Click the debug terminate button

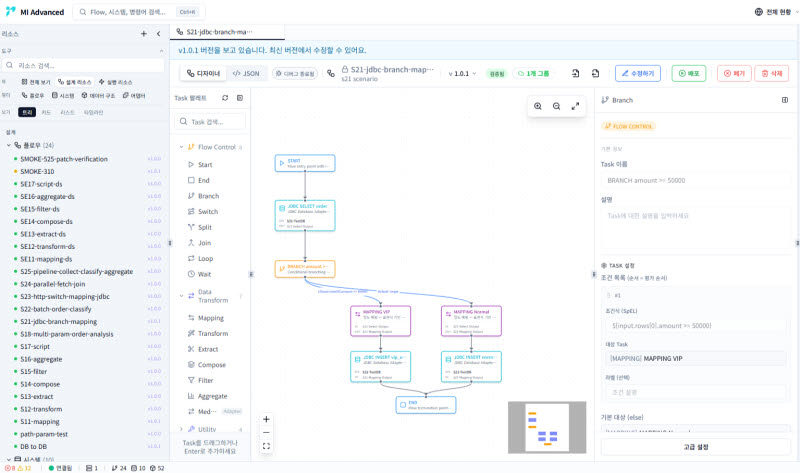(x=295, y=73)
